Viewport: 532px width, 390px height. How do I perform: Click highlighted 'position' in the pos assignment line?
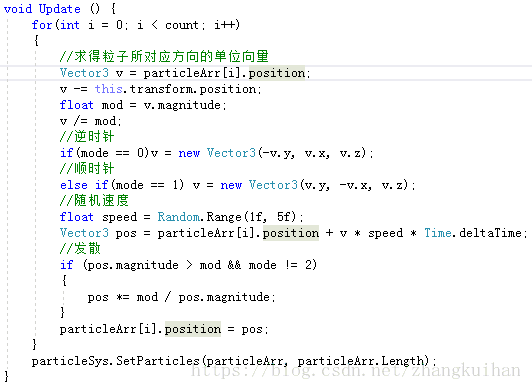click(x=291, y=233)
